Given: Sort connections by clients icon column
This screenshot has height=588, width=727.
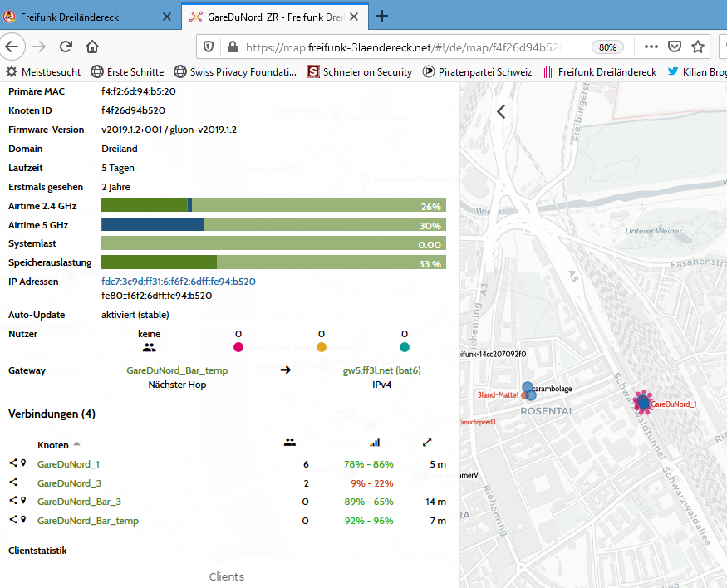Looking at the screenshot, I should pos(290,443).
